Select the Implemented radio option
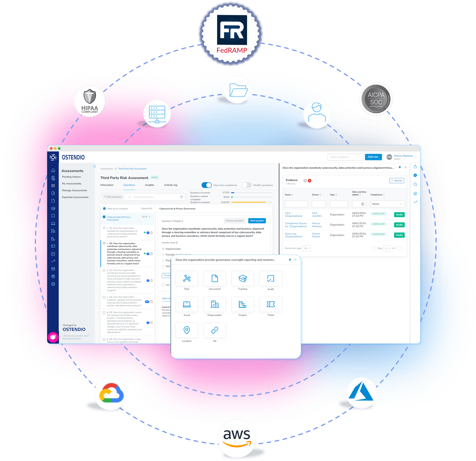 (x=163, y=249)
